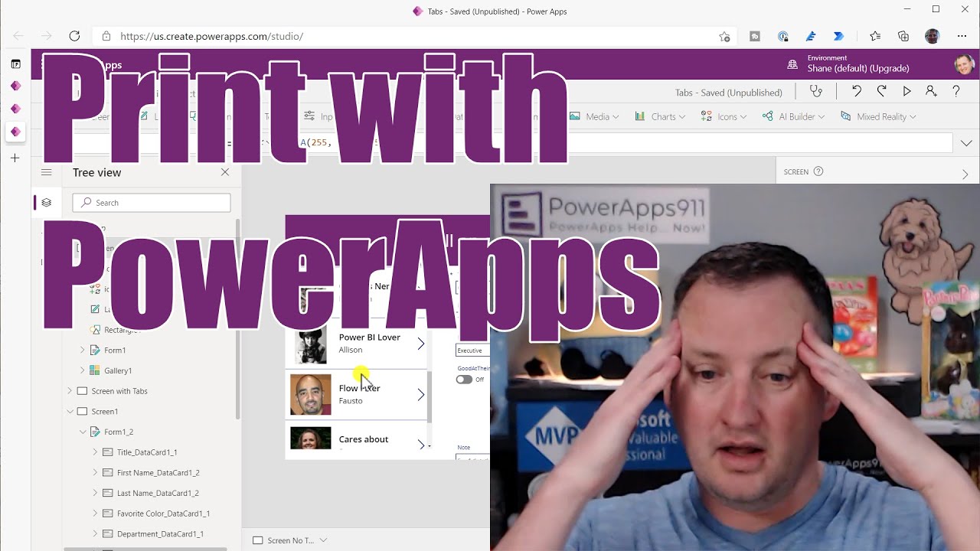Viewport: 980px width, 551px height.
Task: Expand the Gallery1 tree node
Action: [x=82, y=370]
